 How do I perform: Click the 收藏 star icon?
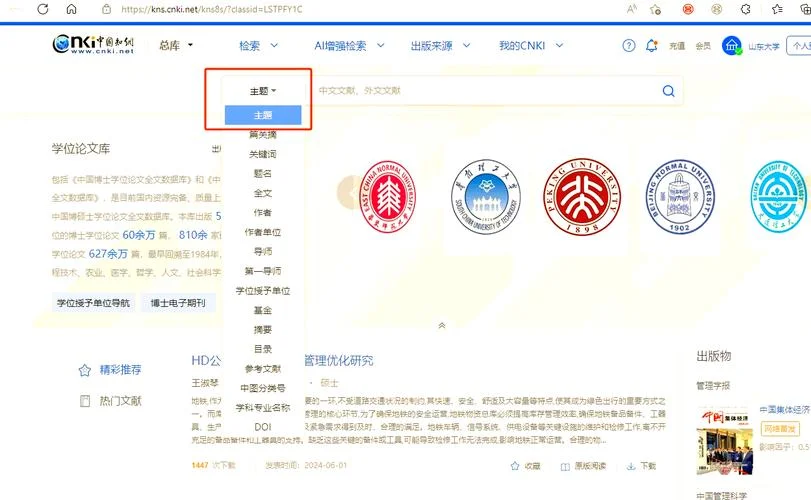point(515,466)
